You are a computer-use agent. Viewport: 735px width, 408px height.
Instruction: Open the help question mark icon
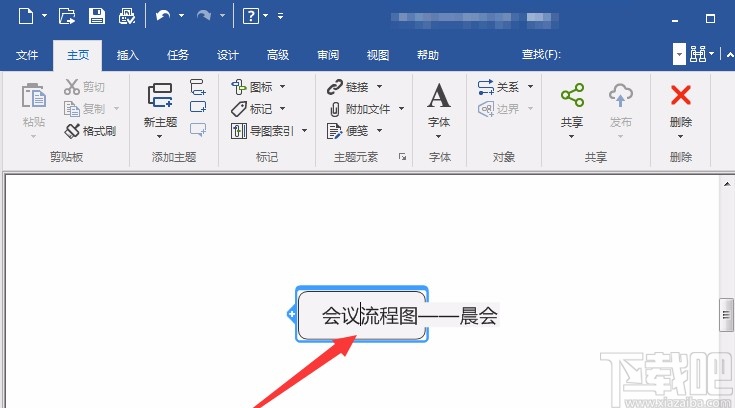250,16
